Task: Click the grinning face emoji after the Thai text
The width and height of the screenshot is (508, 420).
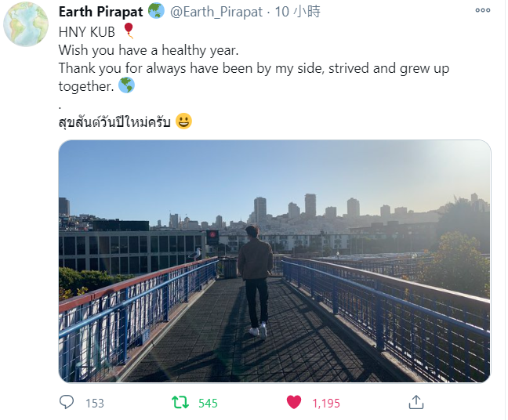Action: coord(183,121)
